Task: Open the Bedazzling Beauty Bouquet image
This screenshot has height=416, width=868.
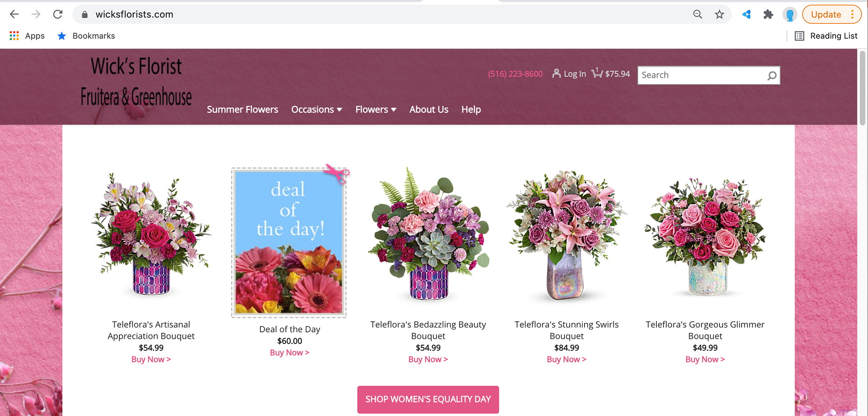Action: 428,234
